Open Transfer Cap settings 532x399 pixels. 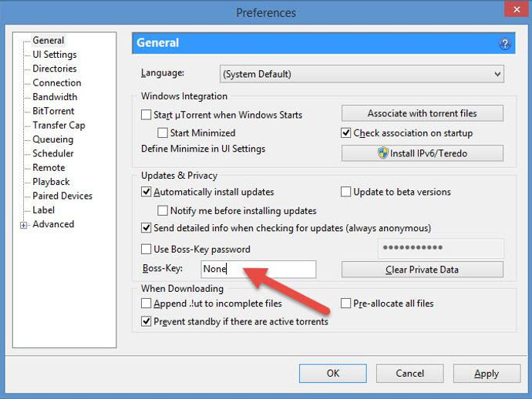pyautogui.click(x=59, y=125)
